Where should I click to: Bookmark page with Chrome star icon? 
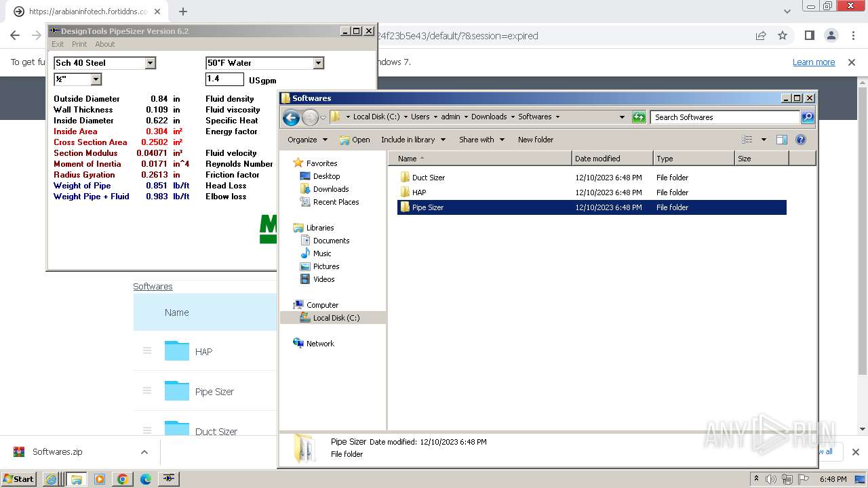[783, 36]
